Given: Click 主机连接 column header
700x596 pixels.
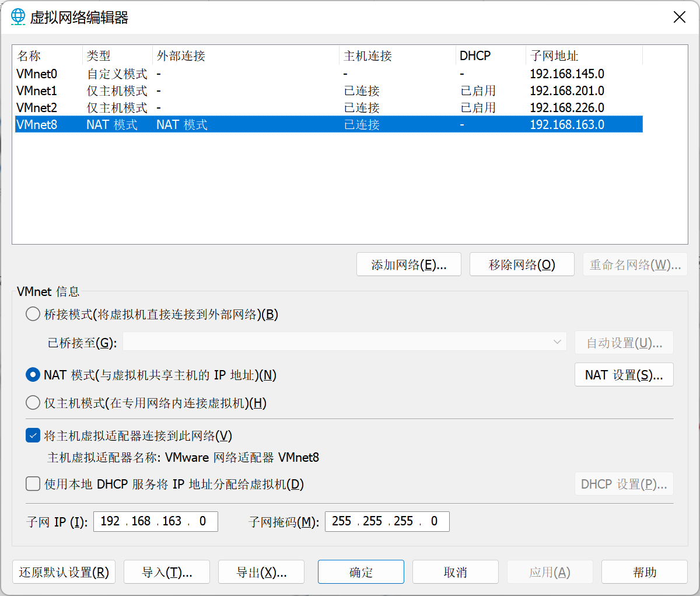Looking at the screenshot, I should tap(398, 56).
